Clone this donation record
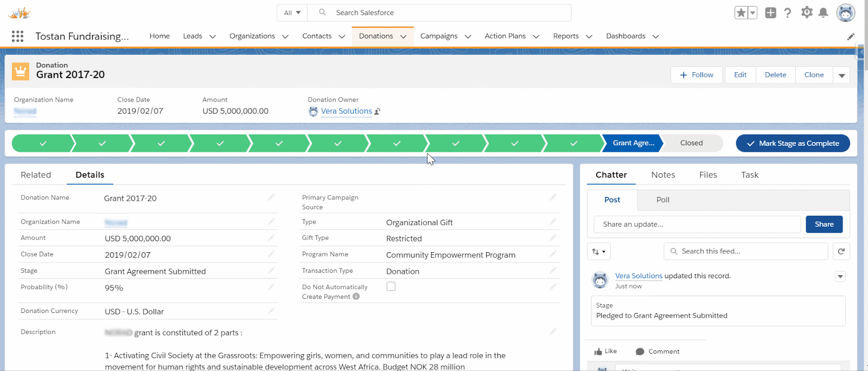Screen dimensions: 868x371 [x=814, y=75]
